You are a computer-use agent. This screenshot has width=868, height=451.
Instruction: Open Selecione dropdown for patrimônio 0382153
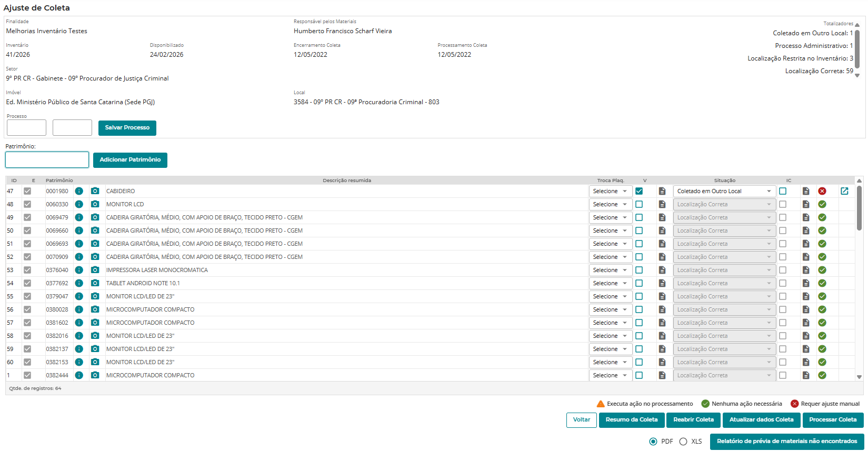click(x=610, y=362)
